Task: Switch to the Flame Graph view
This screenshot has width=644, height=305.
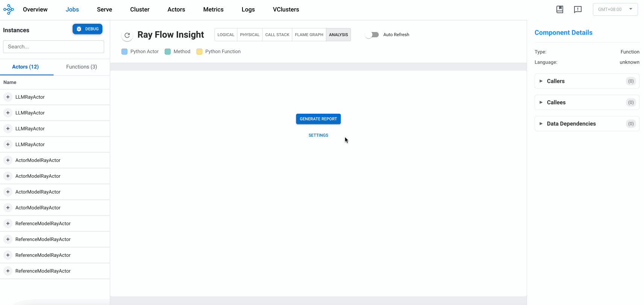Action: (x=309, y=35)
